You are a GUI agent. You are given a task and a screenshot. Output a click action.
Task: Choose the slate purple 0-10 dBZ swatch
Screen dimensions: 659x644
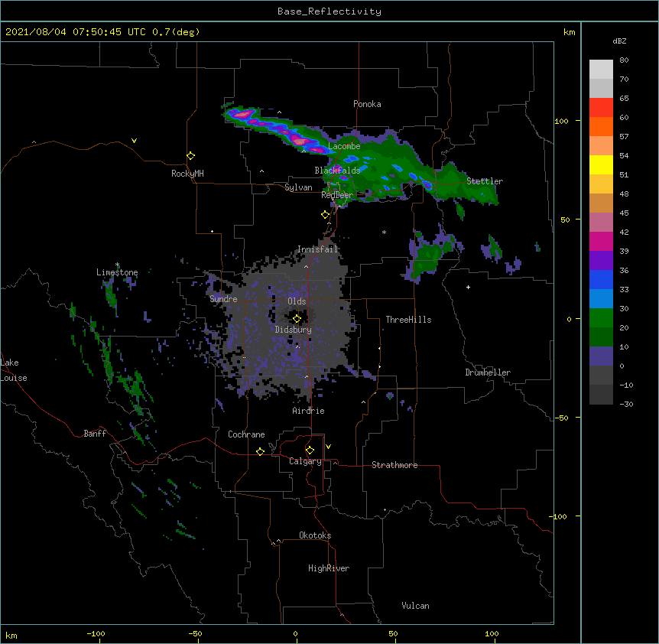[x=601, y=356]
